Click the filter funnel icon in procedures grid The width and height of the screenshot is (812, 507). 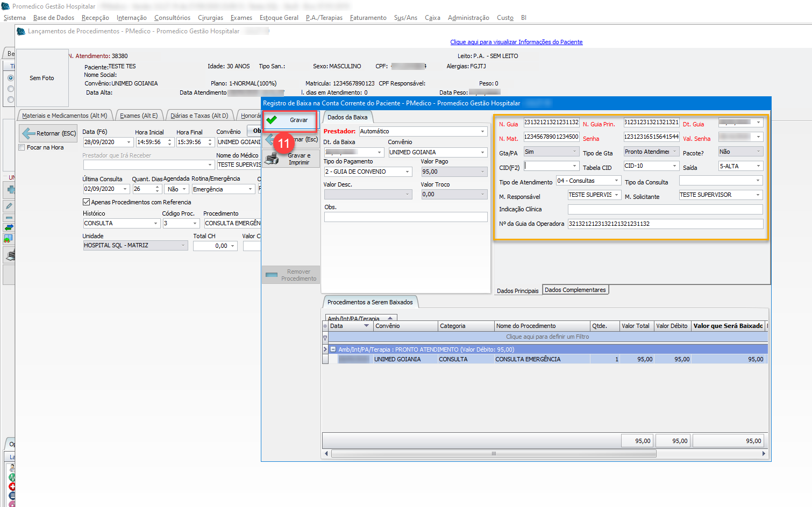point(325,337)
